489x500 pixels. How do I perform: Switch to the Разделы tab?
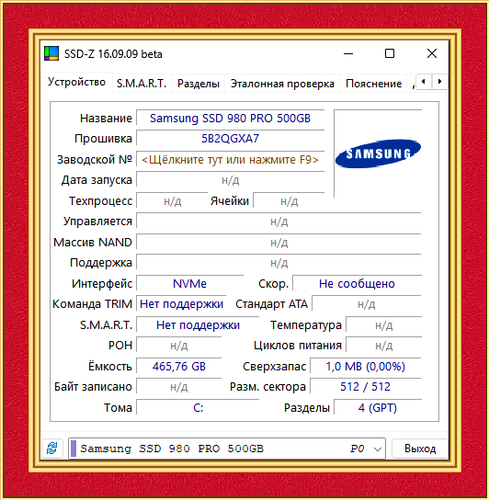(x=198, y=83)
